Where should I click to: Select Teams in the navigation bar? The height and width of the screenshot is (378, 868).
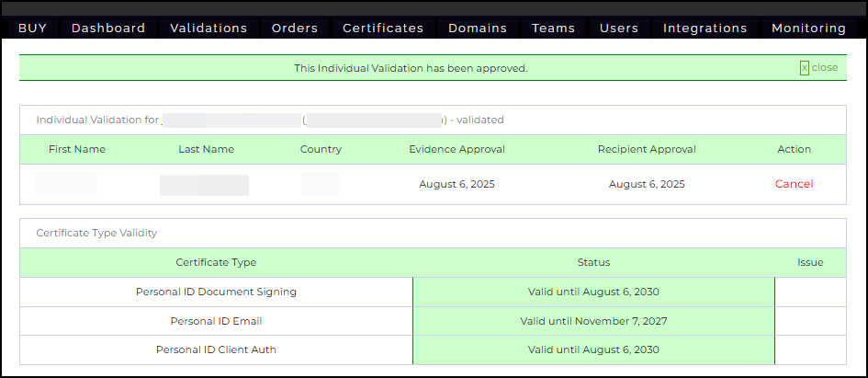[553, 29]
